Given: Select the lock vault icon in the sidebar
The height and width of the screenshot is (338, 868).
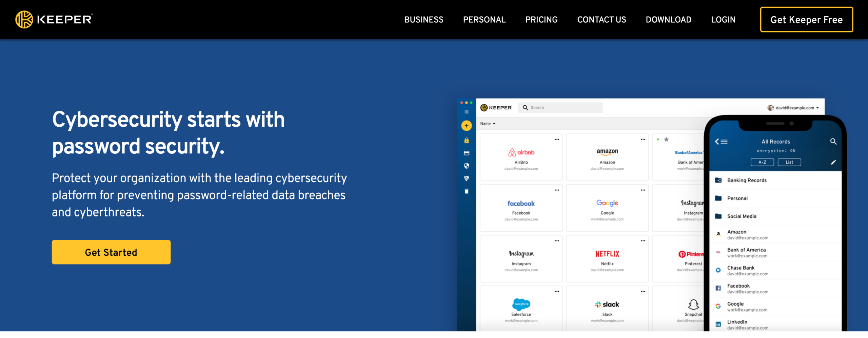Looking at the screenshot, I should coord(467,140).
